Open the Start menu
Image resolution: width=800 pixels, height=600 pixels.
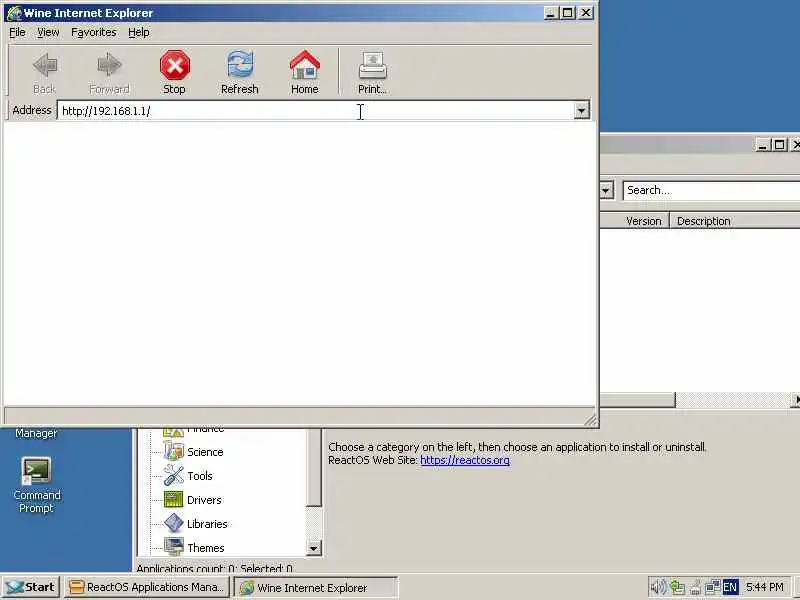(31, 587)
